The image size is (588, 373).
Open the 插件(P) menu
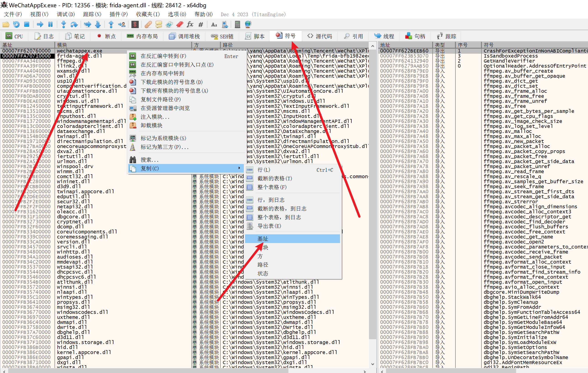119,14
